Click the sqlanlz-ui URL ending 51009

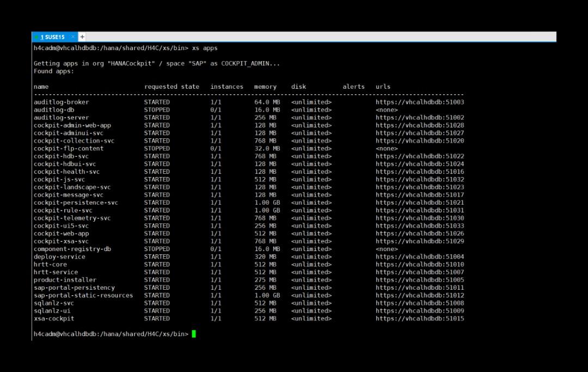click(420, 310)
